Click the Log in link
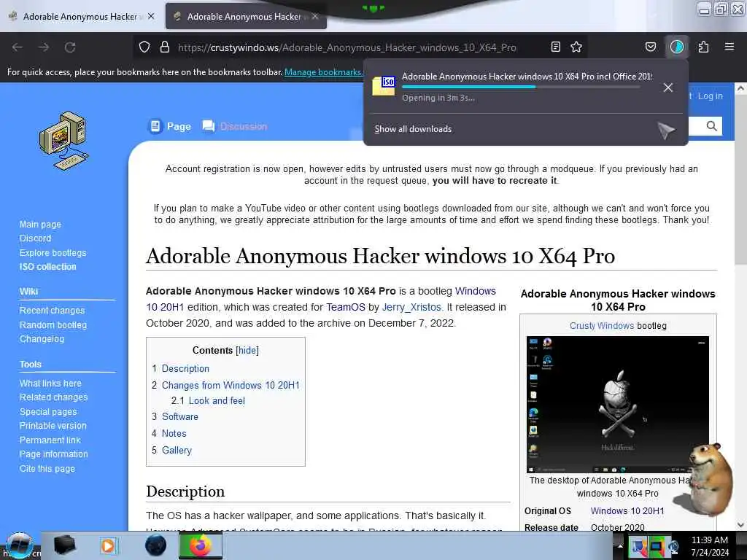Image resolution: width=747 pixels, height=560 pixels. [x=710, y=96]
